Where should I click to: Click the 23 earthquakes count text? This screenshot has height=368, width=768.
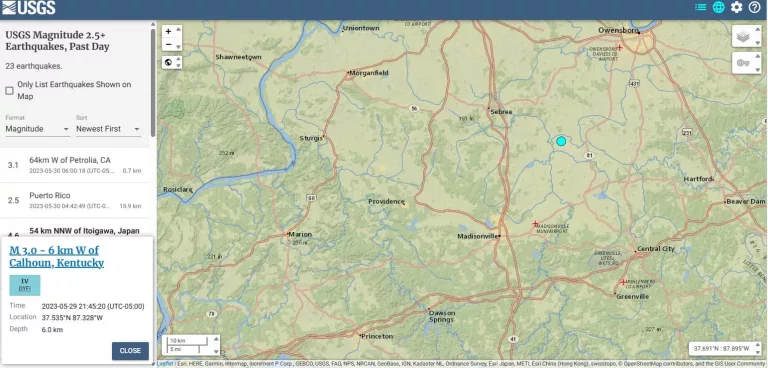(34, 66)
